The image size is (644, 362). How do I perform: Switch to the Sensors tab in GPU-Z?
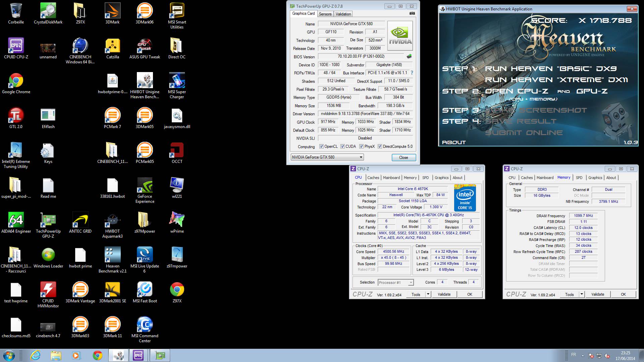pyautogui.click(x=325, y=14)
